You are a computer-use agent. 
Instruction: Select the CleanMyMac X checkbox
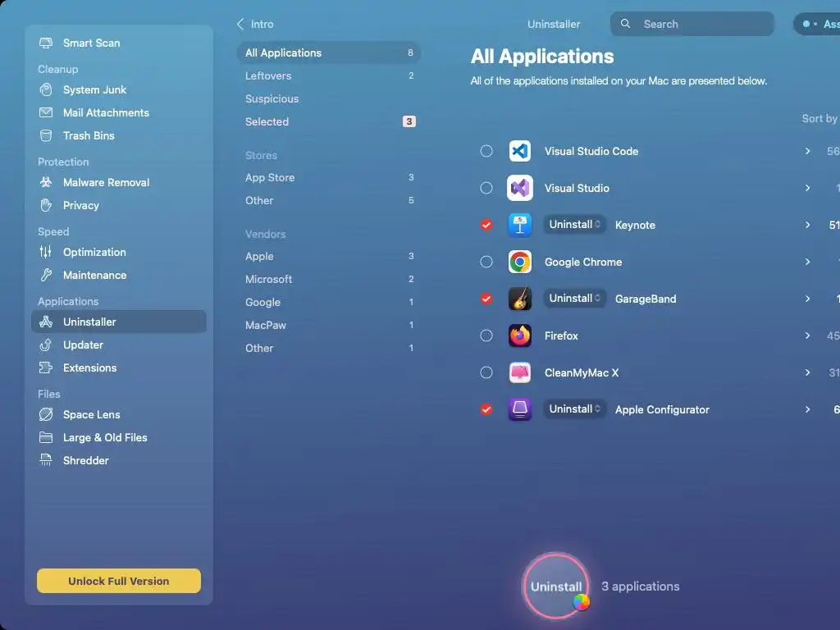(486, 372)
